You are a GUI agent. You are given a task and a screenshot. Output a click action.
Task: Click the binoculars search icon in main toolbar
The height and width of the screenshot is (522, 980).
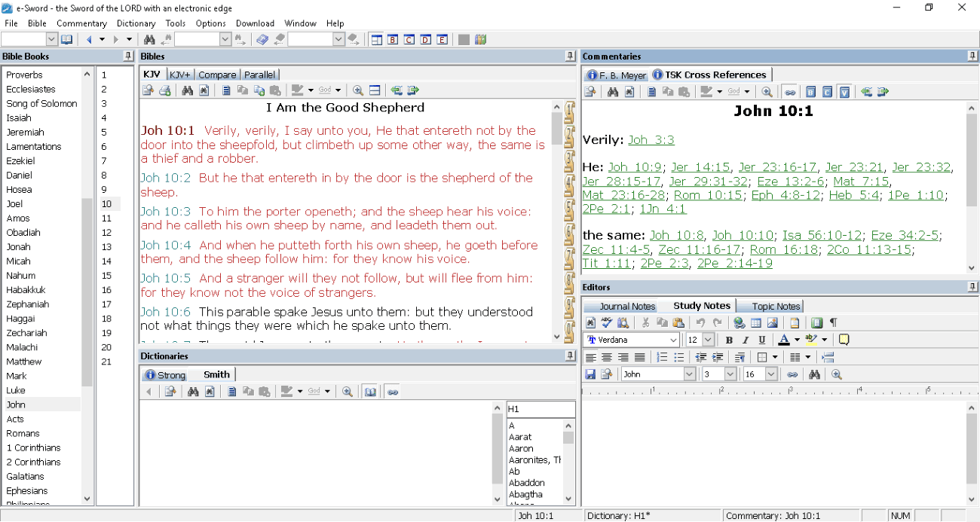click(149, 39)
